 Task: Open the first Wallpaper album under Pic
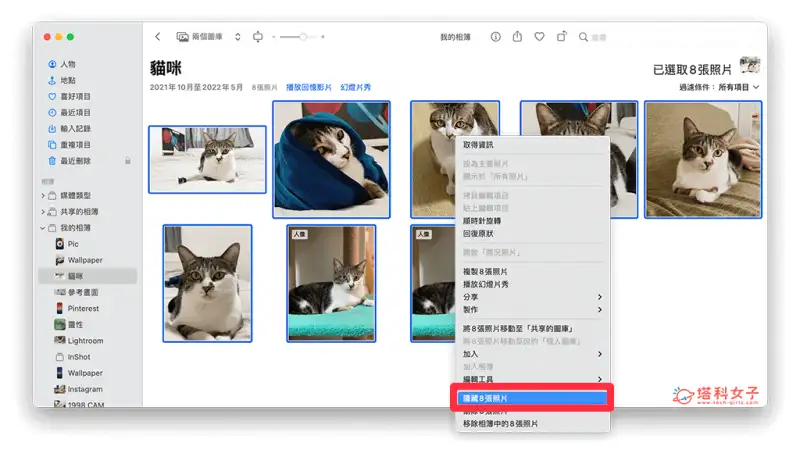click(x=85, y=260)
